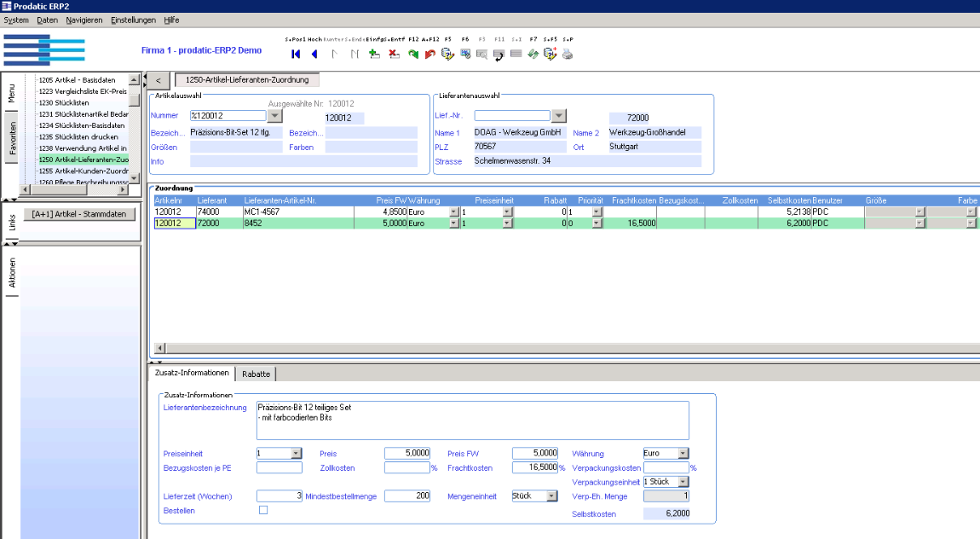Delete row with red X icon

coord(394,55)
